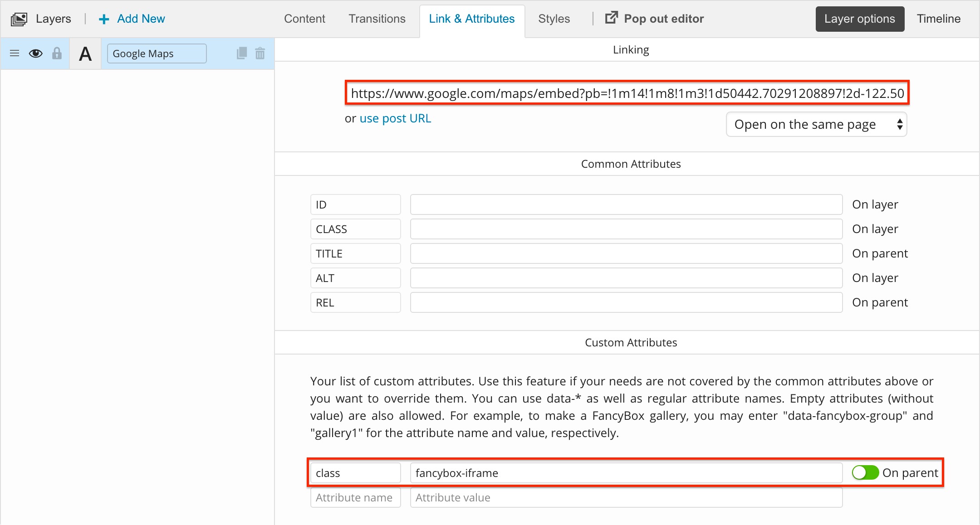The height and width of the screenshot is (525, 980).
Task: Click the Layers heading label
Action: (54, 19)
